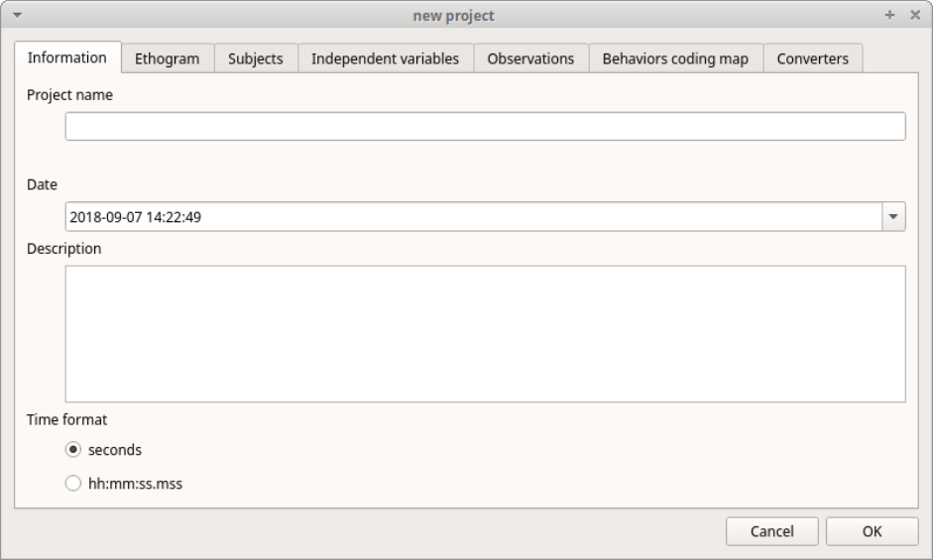Select the hh:mm:ss.mss time format

(x=72, y=485)
